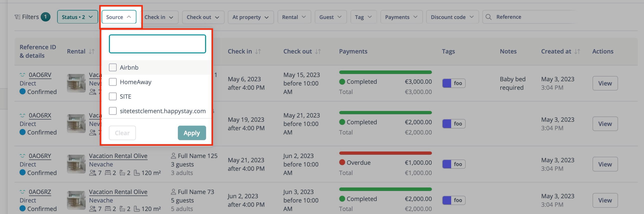Click the foo tag swatch in 0AO6RX row
The width and height of the screenshot is (644, 214).
[447, 124]
